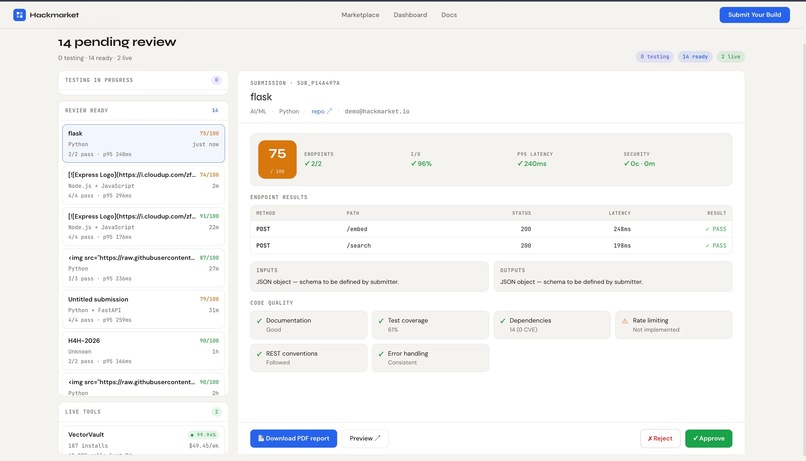806x461 pixels.
Task: Open the Preview button
Action: point(365,438)
